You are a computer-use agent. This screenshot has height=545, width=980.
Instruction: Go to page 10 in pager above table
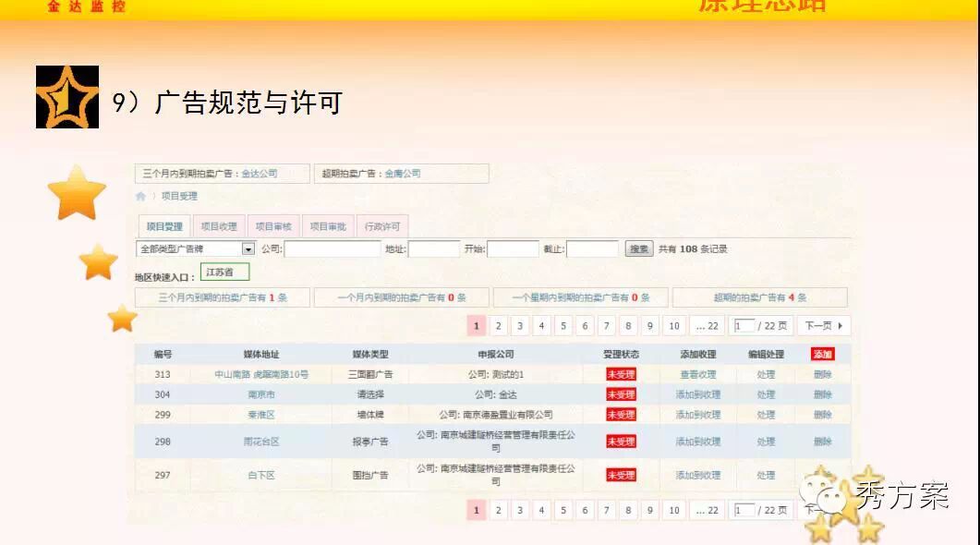[x=673, y=326]
